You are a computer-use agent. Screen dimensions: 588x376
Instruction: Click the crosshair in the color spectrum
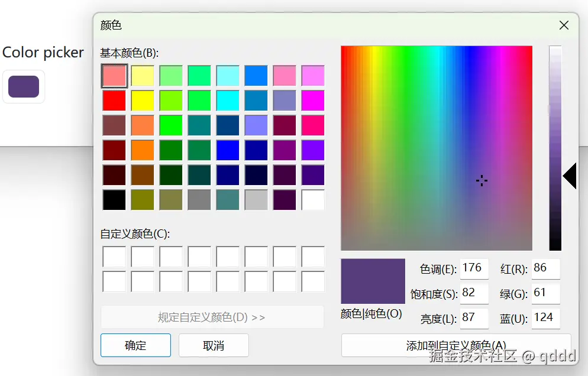482,181
